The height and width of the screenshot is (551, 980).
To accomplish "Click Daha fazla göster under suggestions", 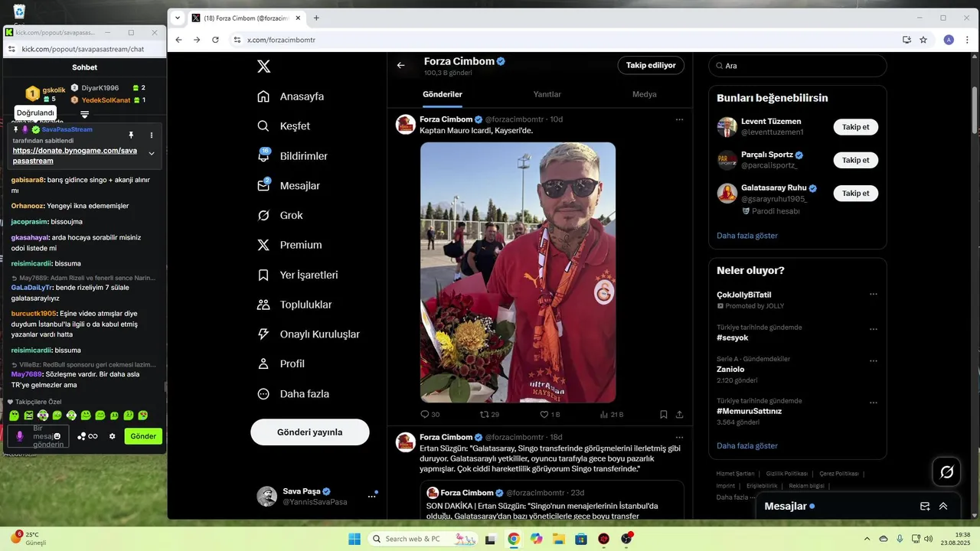I will pos(746,236).
